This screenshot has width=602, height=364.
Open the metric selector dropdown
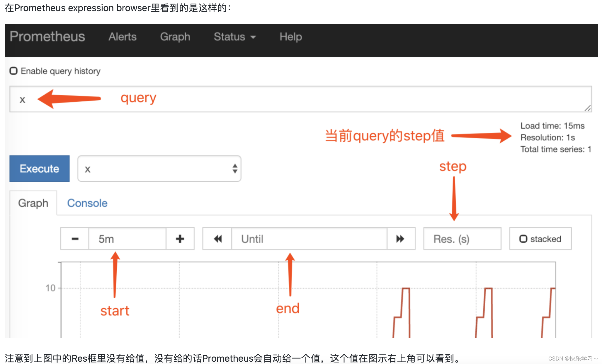click(159, 169)
